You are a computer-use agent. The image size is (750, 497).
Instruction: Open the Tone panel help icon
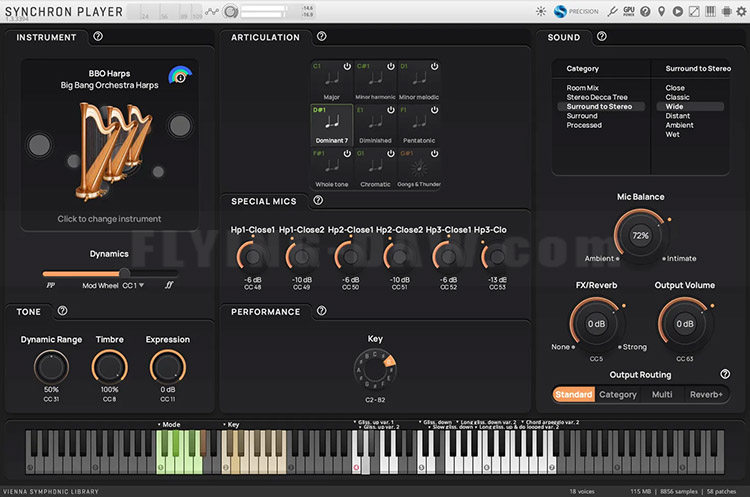click(x=62, y=311)
